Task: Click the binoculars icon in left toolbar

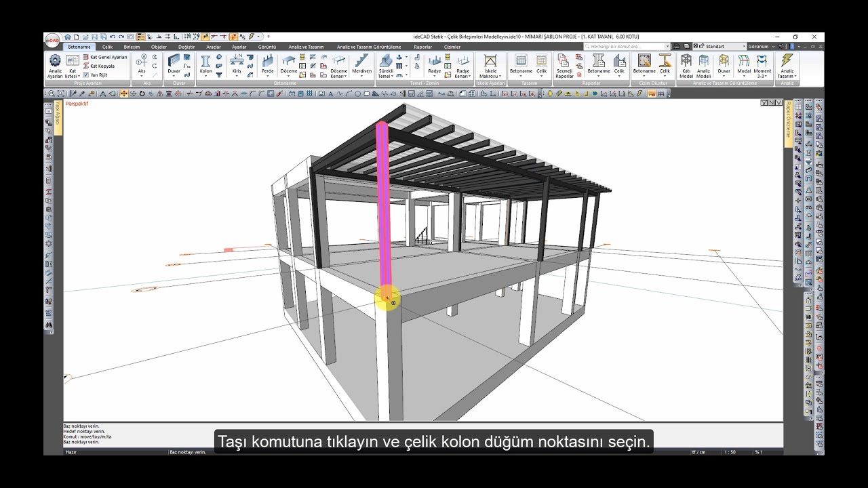Action: pos(49,325)
